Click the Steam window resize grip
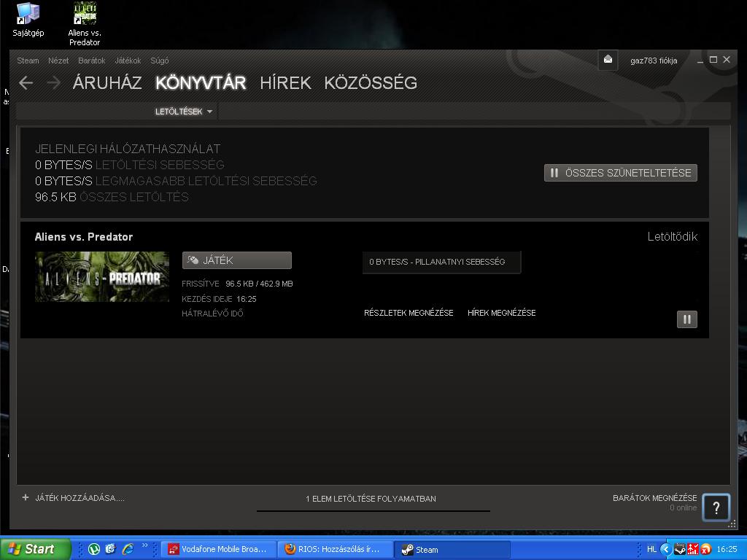 [732, 524]
